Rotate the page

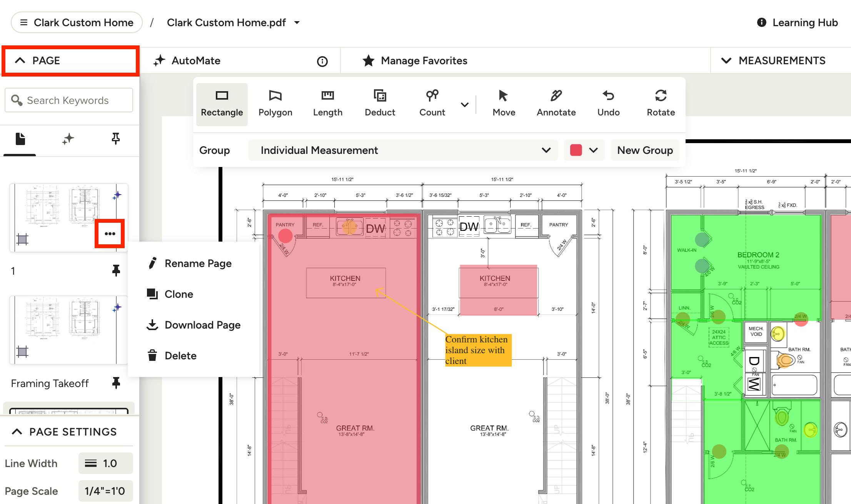pyautogui.click(x=661, y=103)
